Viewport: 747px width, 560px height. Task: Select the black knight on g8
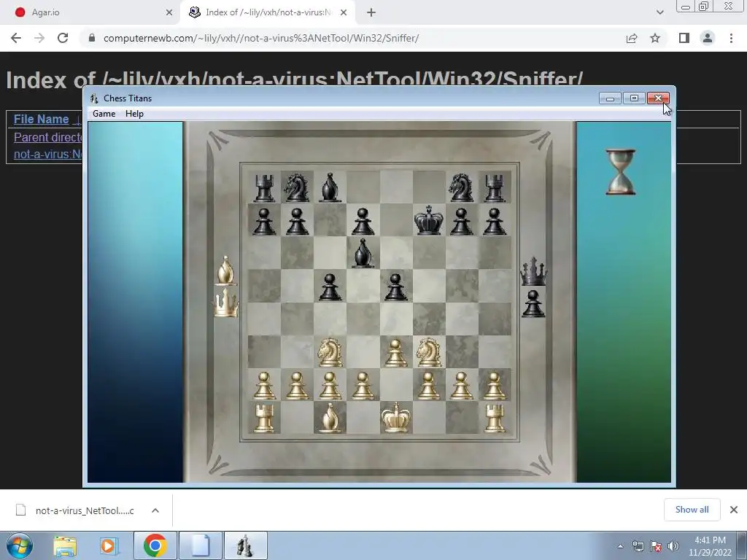point(461,187)
